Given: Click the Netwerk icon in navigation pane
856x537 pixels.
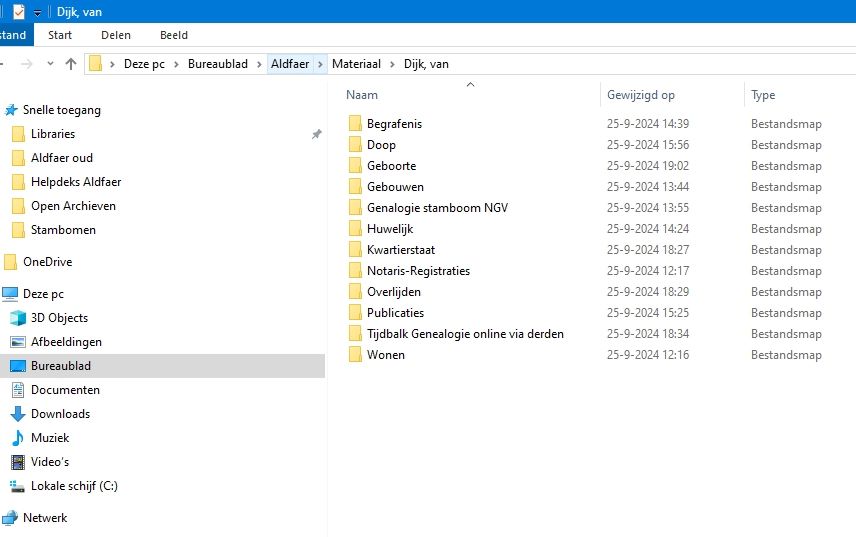Looking at the screenshot, I should coord(10,518).
